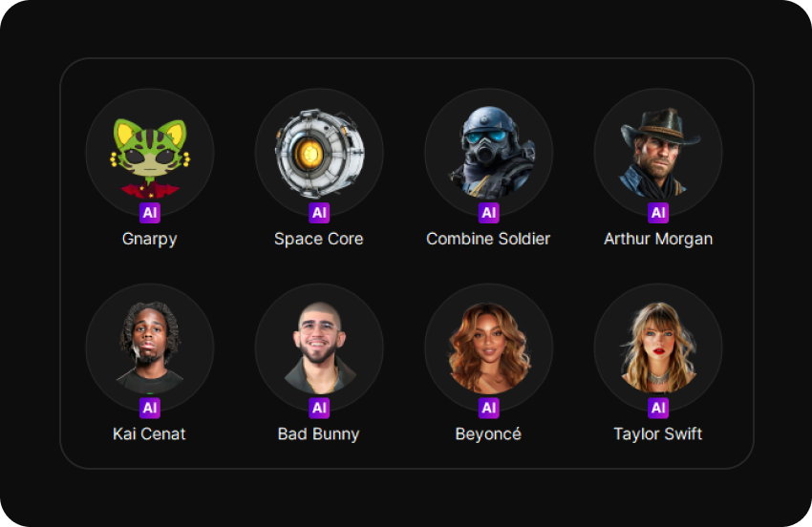Screen dimensions: 812x527
Task: Select the "Arthur Morgan" name label
Action: point(658,239)
